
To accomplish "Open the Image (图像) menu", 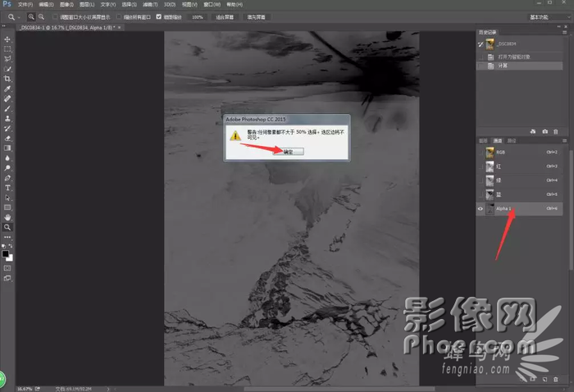I will click(66, 5).
